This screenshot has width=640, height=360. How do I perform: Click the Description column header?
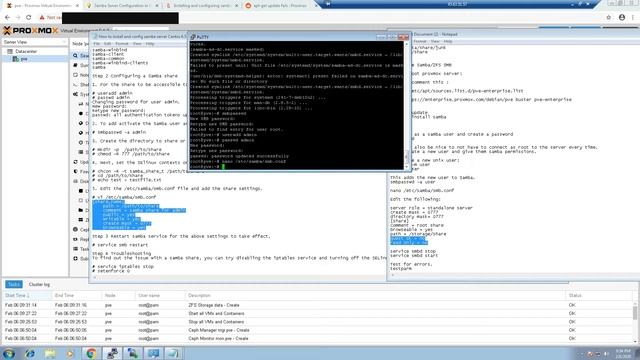[x=375, y=295]
